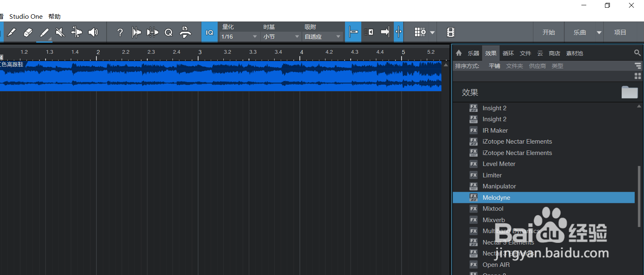This screenshot has width=644, height=275.
Task: Sort effects by 平铺 flat
Action: pos(495,66)
